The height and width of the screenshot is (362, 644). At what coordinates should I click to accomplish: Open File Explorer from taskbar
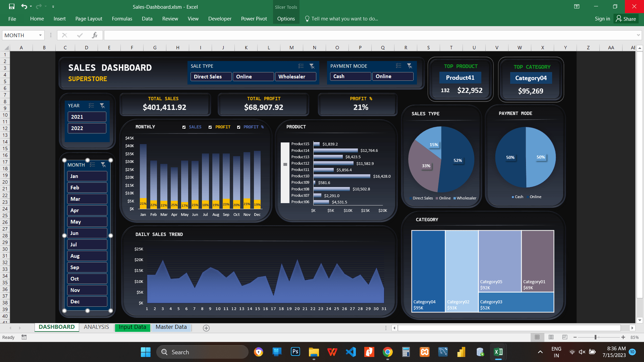pyautogui.click(x=314, y=352)
